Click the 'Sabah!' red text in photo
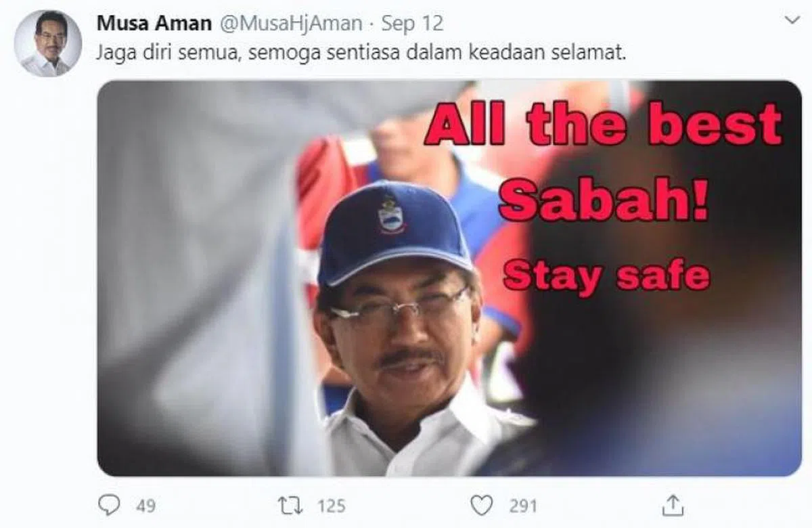 coord(604,202)
